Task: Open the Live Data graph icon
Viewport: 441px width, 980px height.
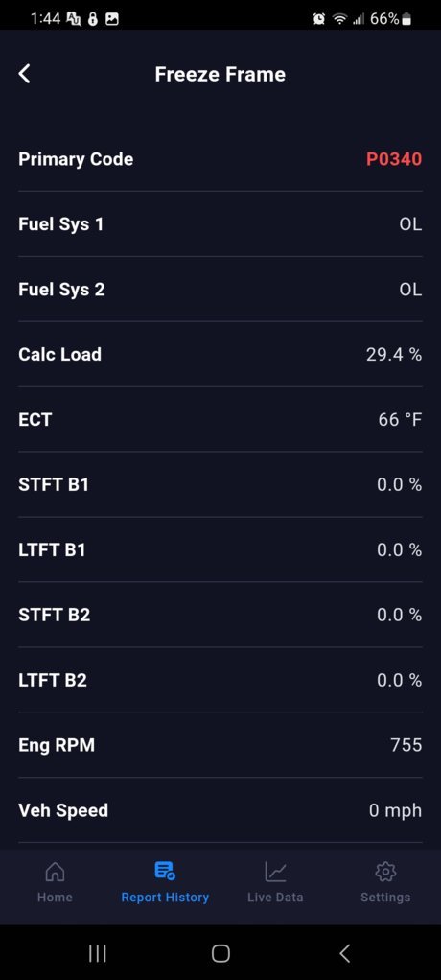Action: (275, 871)
